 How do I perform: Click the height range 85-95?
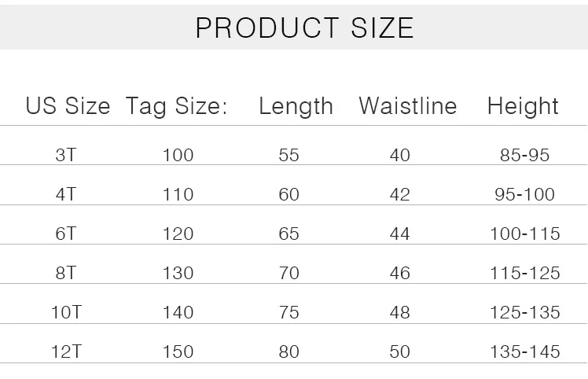click(x=524, y=155)
